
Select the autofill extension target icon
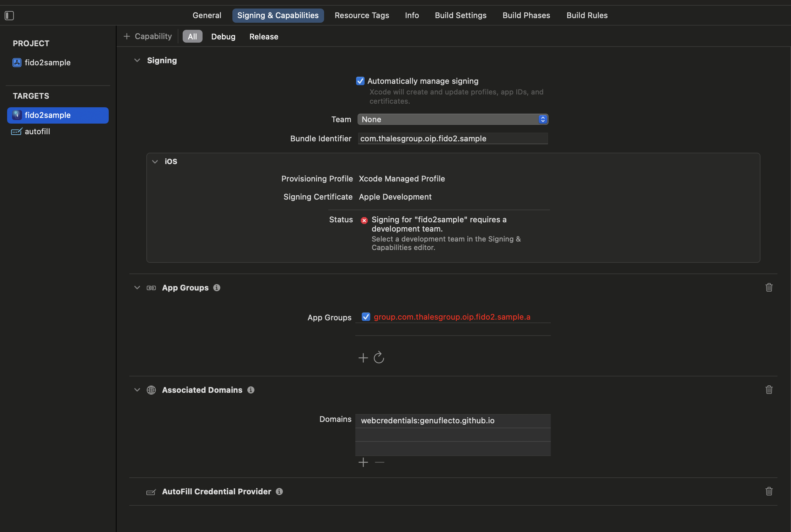17,131
